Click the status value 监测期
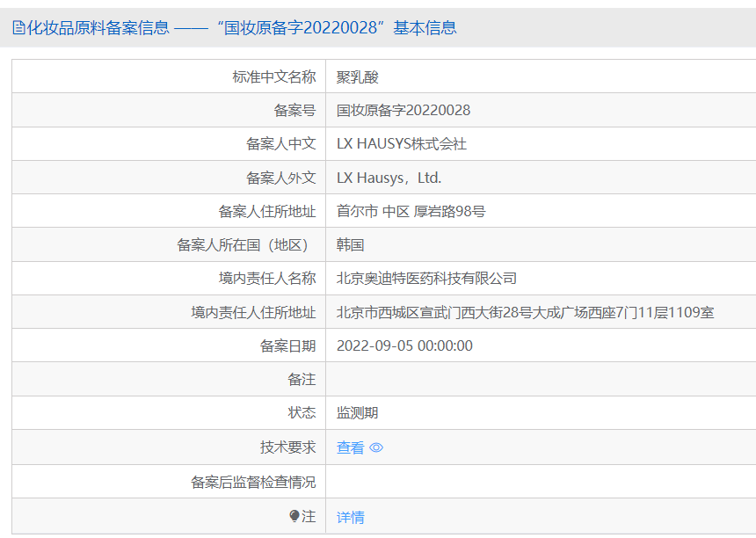Viewport: 756px width, 538px height. [358, 412]
